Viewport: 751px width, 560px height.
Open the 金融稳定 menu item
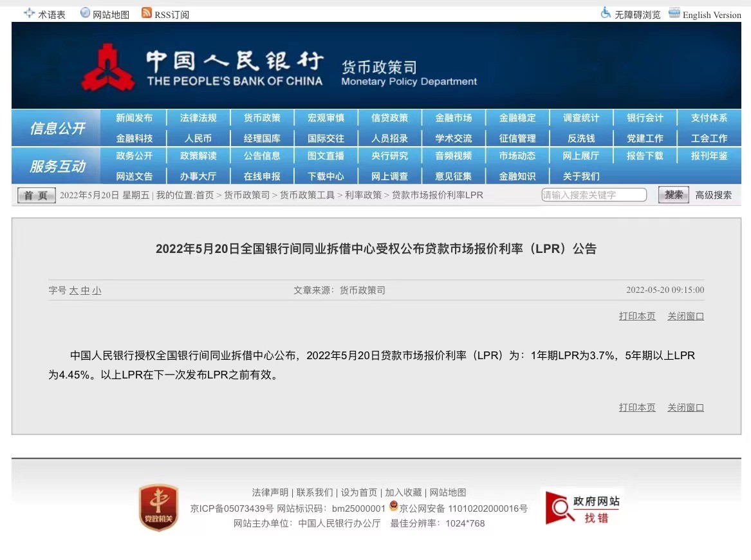click(517, 118)
